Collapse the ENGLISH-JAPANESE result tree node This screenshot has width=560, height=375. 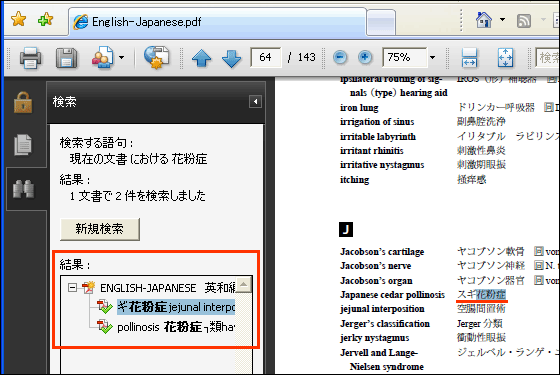(72, 288)
